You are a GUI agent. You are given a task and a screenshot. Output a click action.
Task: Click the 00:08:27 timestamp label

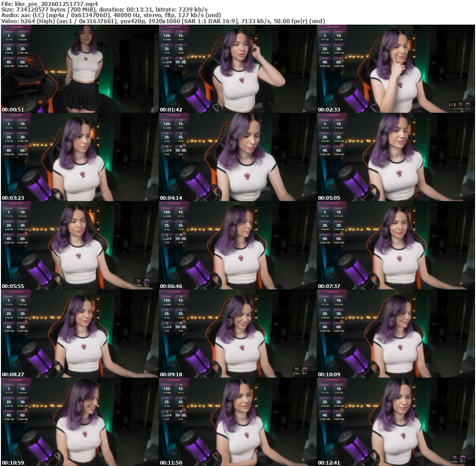pos(13,374)
